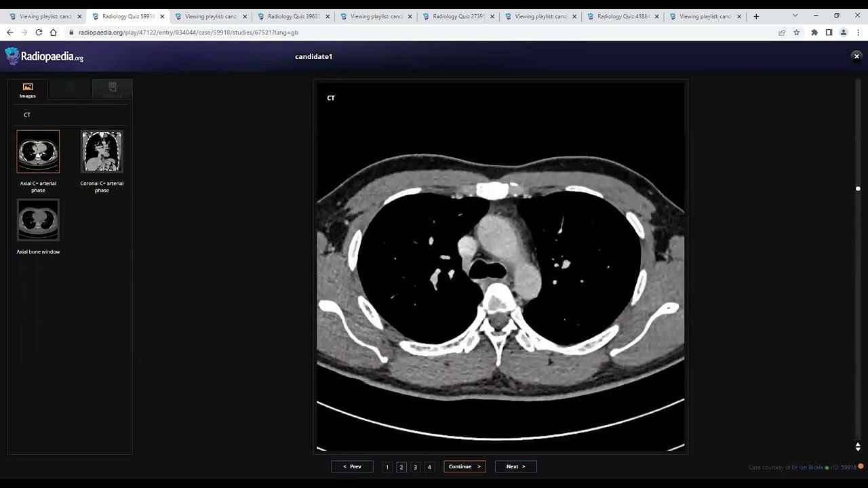Screen dimensions: 868x488
Task: Close the case viewer with the X button
Action: 856,56
